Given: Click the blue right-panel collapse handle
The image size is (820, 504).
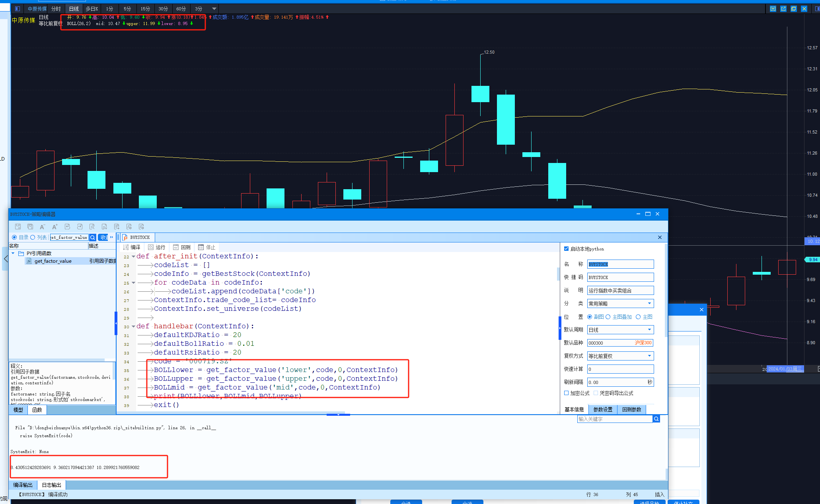Looking at the screenshot, I should 560,328.
